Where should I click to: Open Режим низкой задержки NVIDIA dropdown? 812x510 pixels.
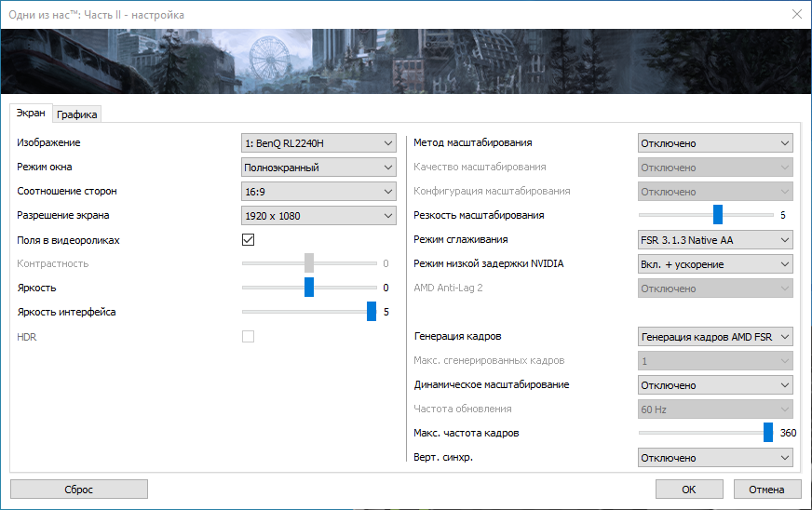715,264
